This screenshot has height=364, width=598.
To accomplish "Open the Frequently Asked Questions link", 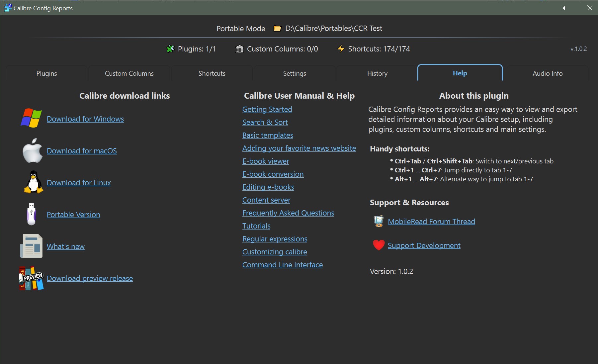I will tap(288, 213).
